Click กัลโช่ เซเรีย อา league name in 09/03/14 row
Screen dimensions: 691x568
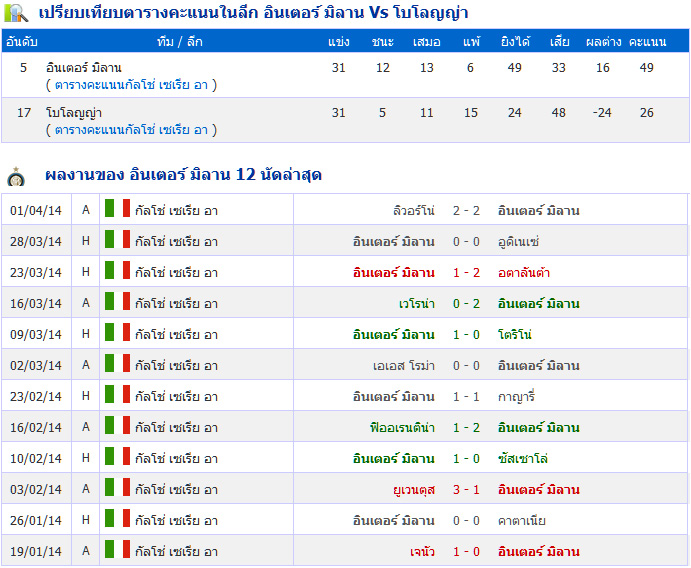177,334
